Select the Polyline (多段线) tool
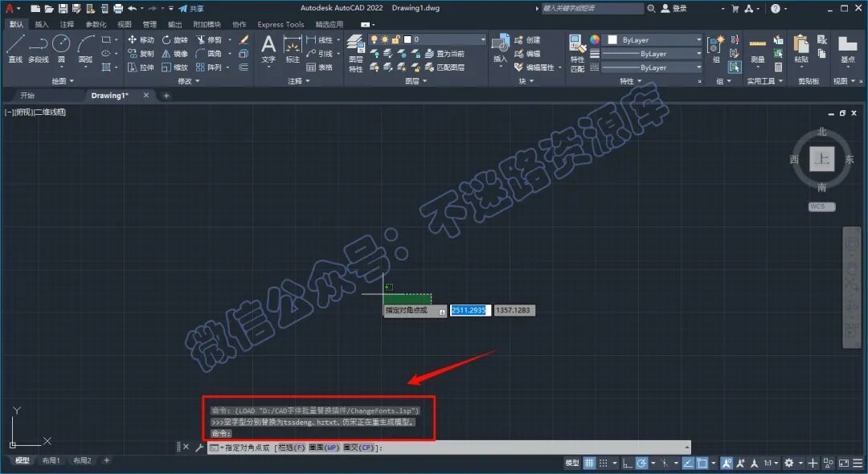This screenshot has width=868, height=474. pyautogui.click(x=39, y=48)
